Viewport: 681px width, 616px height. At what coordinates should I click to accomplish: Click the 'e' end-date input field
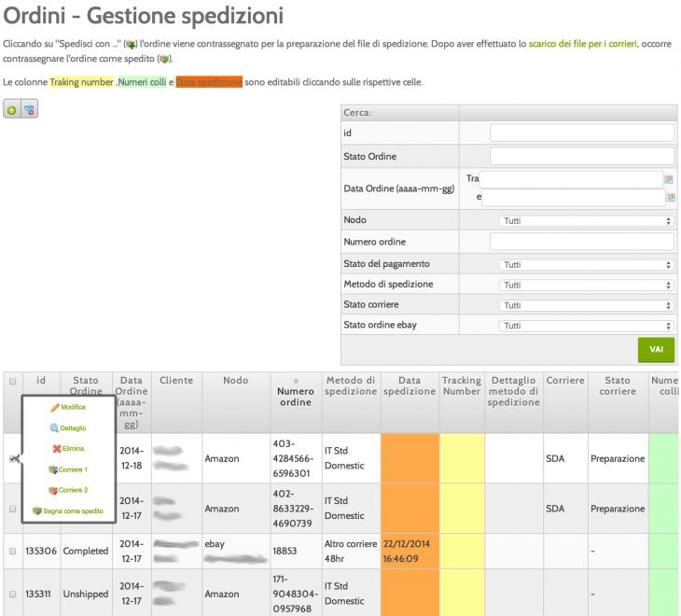point(574,197)
